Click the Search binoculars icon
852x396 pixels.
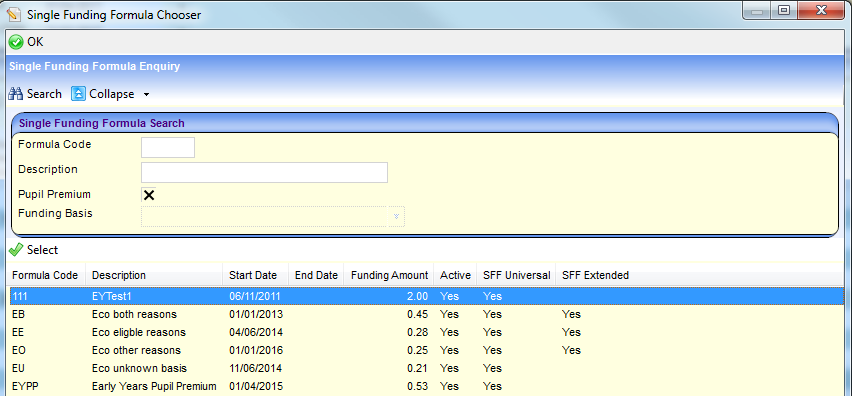click(16, 94)
